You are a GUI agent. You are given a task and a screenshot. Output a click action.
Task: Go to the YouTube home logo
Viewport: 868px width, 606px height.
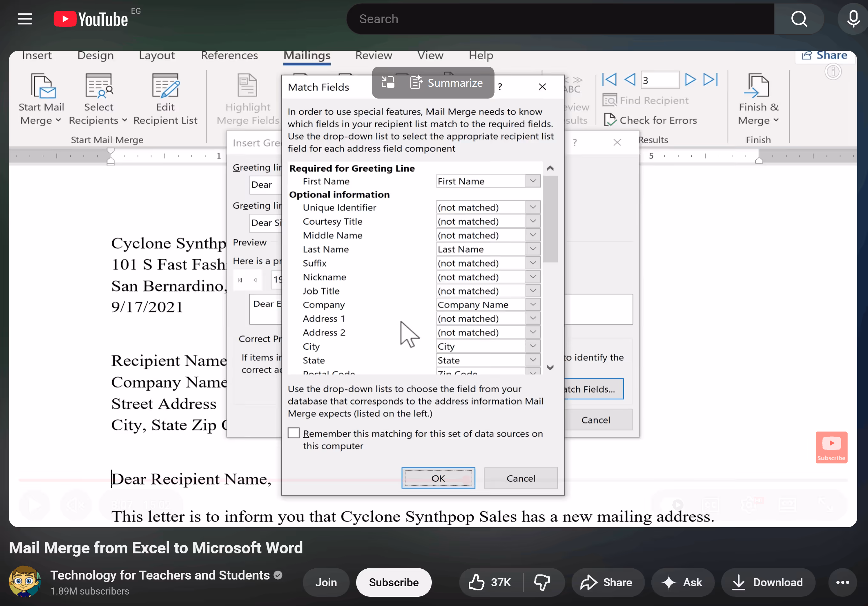click(x=91, y=19)
